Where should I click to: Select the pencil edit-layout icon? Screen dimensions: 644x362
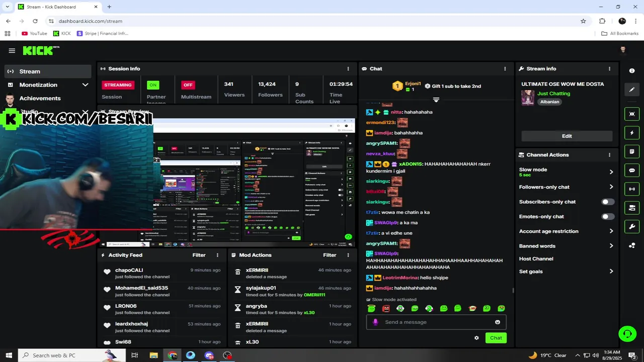[x=632, y=89]
